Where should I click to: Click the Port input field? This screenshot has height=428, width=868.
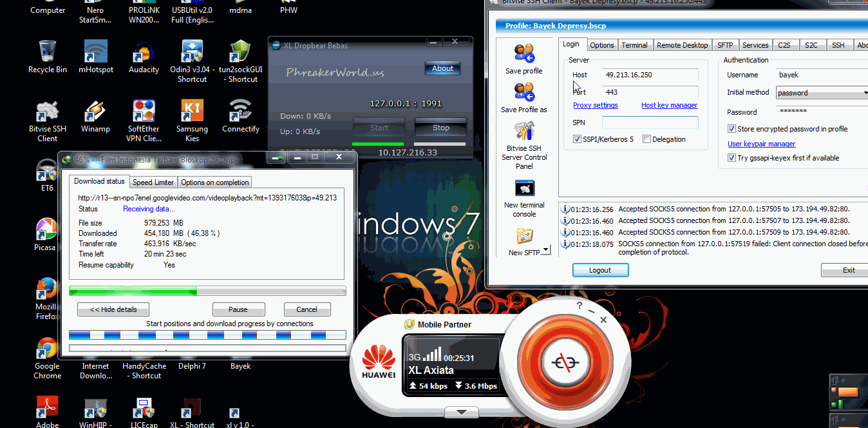click(x=650, y=92)
